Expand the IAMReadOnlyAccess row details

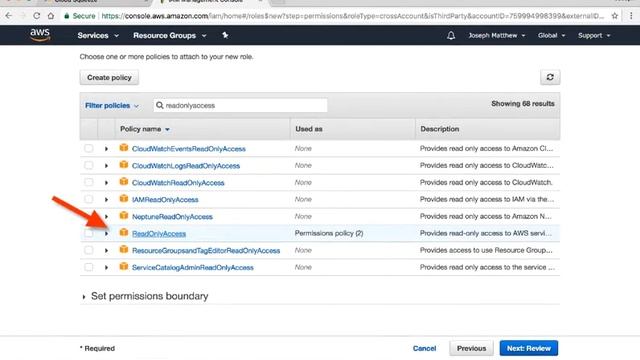106,200
